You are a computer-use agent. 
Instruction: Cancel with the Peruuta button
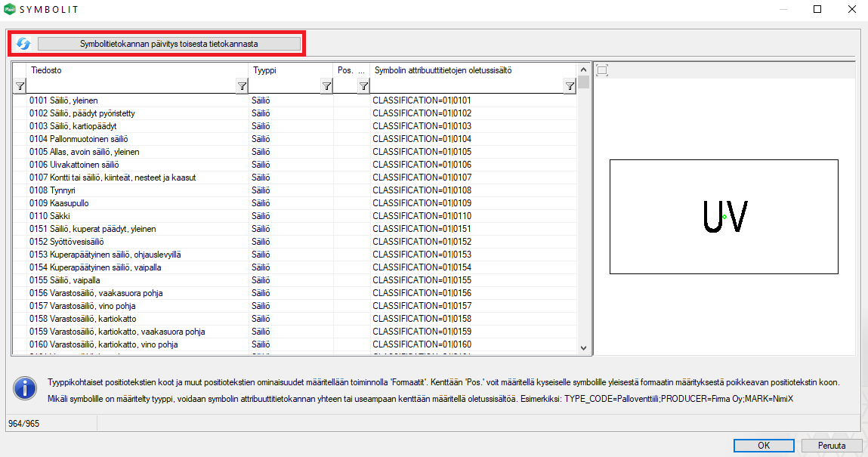(831, 446)
